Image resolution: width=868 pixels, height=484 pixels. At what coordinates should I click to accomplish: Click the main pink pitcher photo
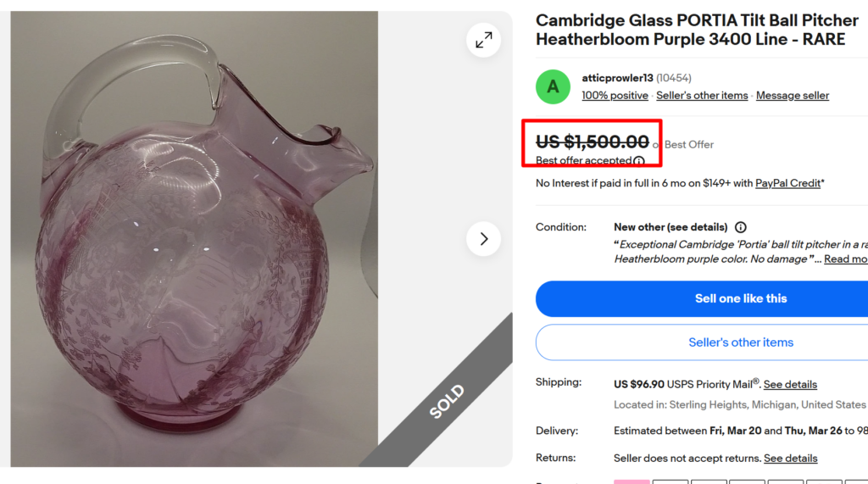tap(193, 246)
